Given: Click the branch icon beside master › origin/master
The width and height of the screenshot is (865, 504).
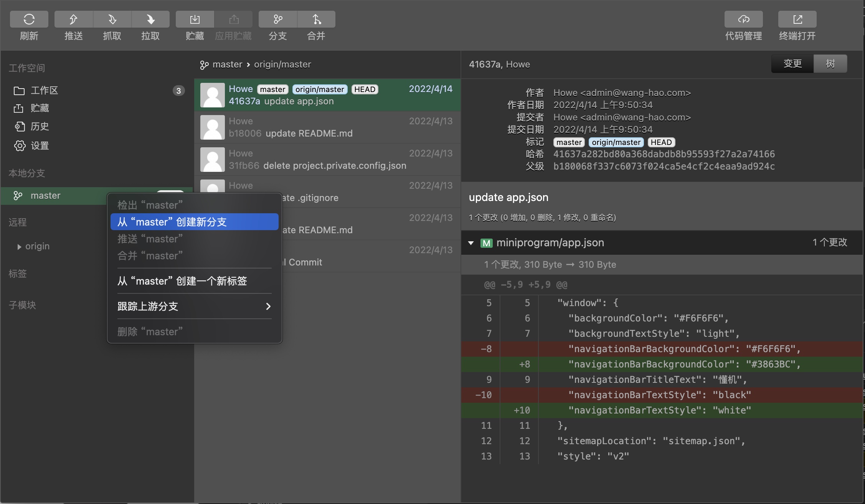Looking at the screenshot, I should pyautogui.click(x=205, y=65).
